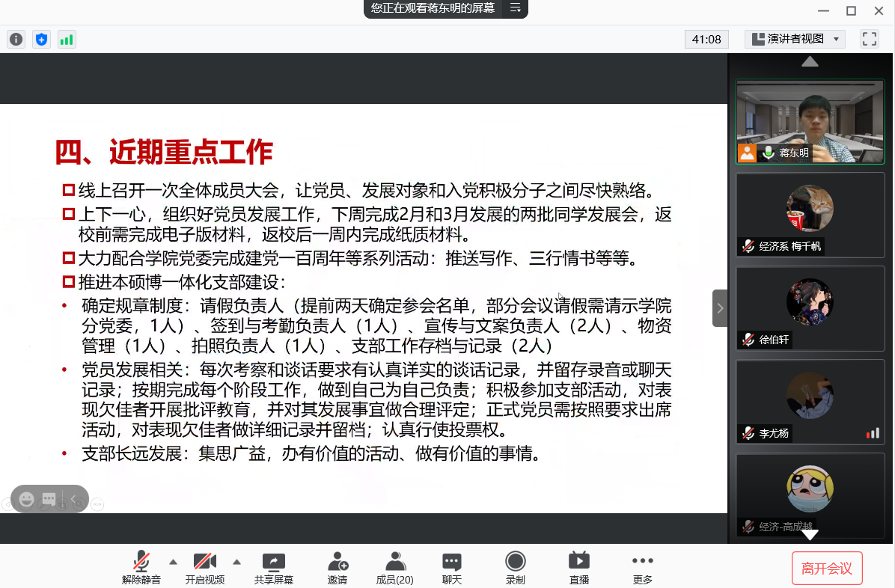
Task: Turn on camera with 开启视频
Action: pos(204,568)
